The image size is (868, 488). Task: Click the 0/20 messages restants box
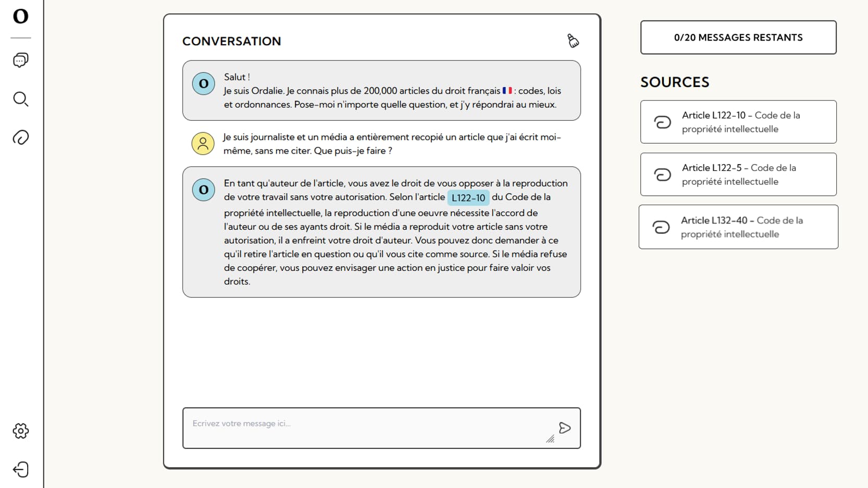[738, 37]
